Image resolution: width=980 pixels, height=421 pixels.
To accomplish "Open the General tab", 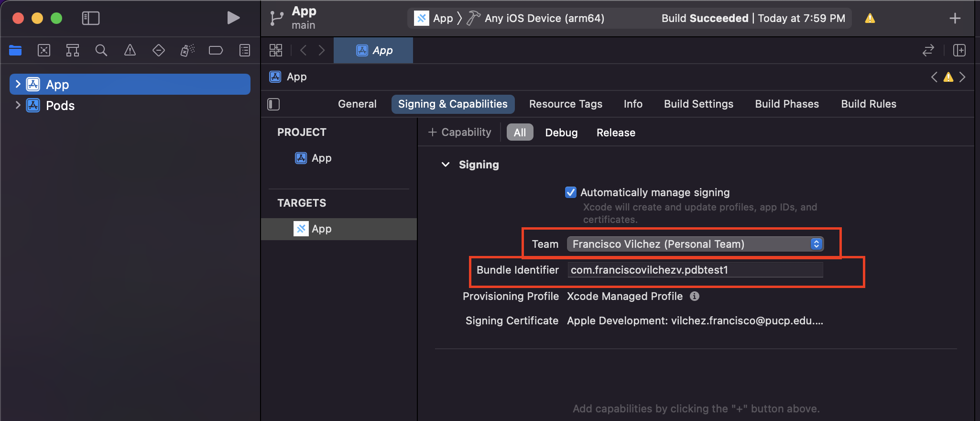I will (357, 104).
